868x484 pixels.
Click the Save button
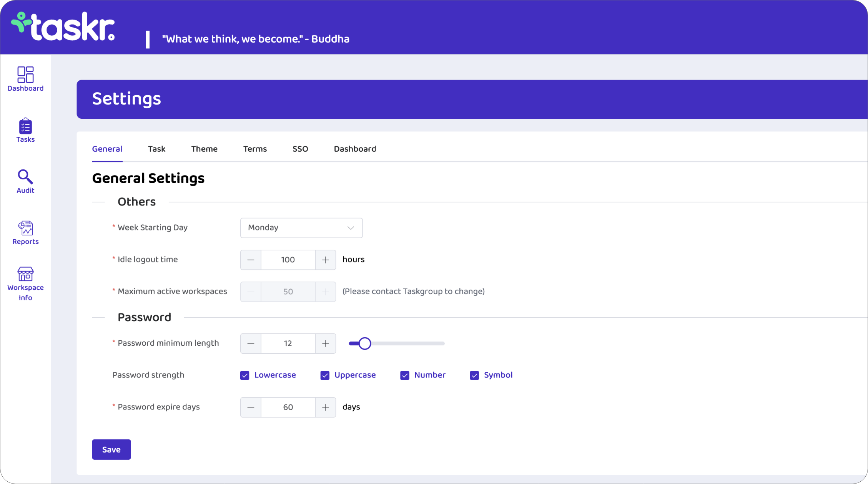click(111, 449)
